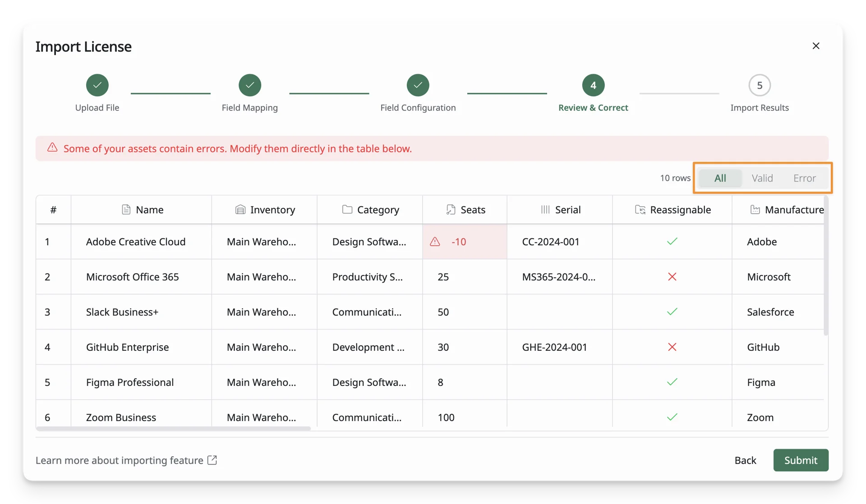Image resolution: width=866 pixels, height=504 pixels.
Task: Select Productivity S... category cell
Action: [x=370, y=277]
